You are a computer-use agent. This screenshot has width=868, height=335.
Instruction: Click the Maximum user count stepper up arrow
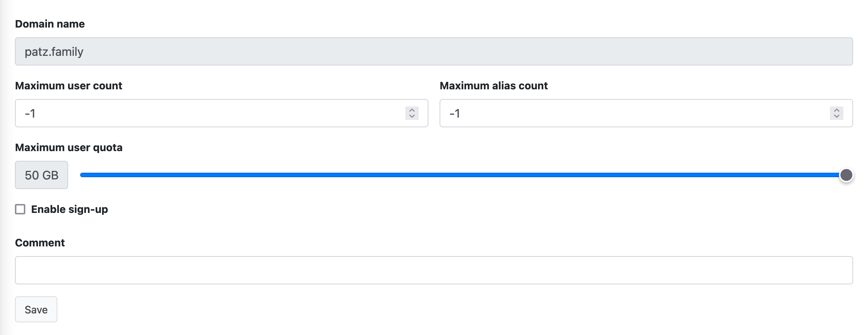click(x=411, y=109)
